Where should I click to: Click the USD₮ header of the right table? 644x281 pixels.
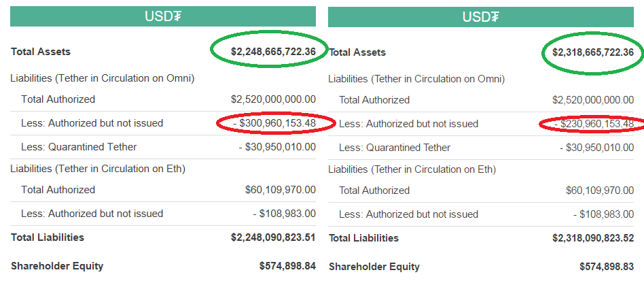coord(481,17)
